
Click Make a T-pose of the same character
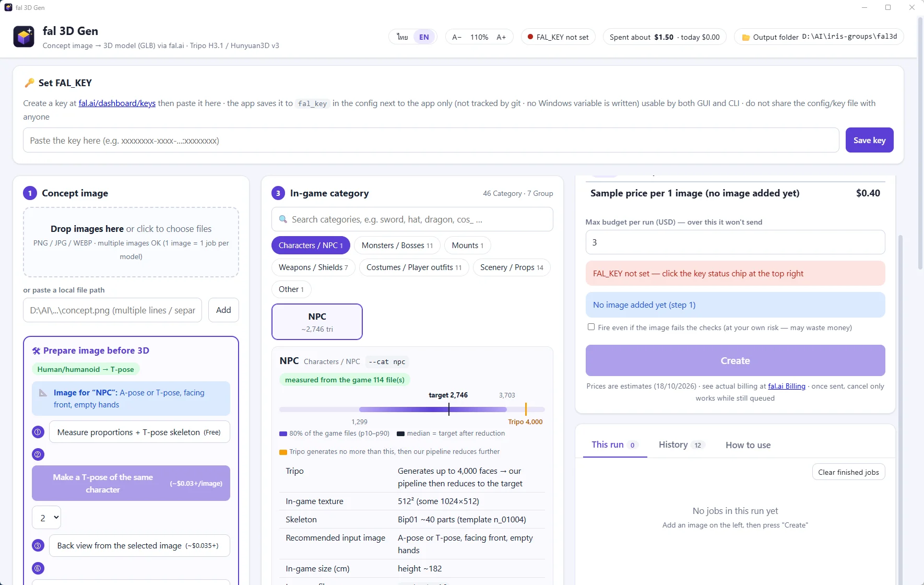tap(131, 483)
